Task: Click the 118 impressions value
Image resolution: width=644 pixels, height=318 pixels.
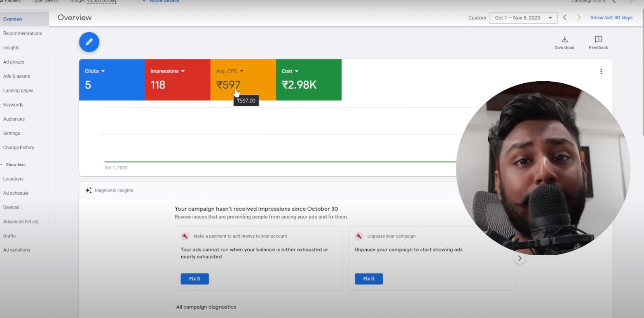Action: pos(158,85)
